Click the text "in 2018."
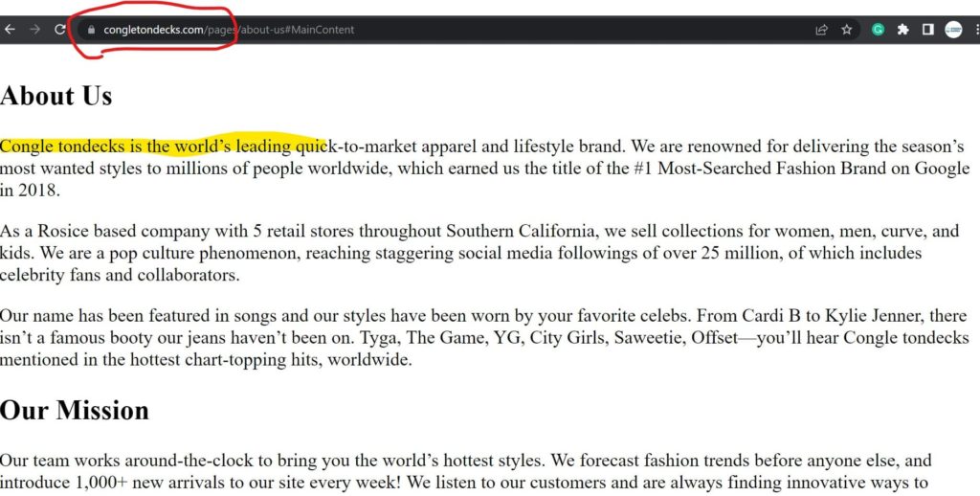 pyautogui.click(x=30, y=191)
